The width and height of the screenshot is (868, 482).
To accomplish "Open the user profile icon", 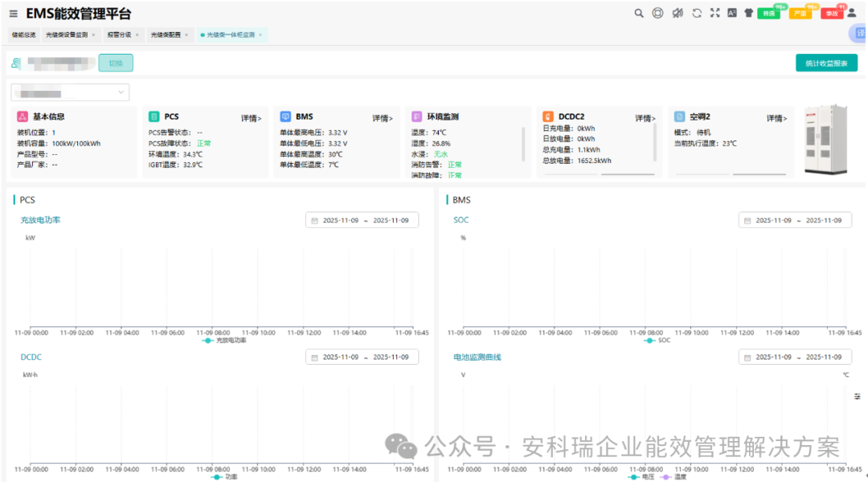I will (852, 14).
